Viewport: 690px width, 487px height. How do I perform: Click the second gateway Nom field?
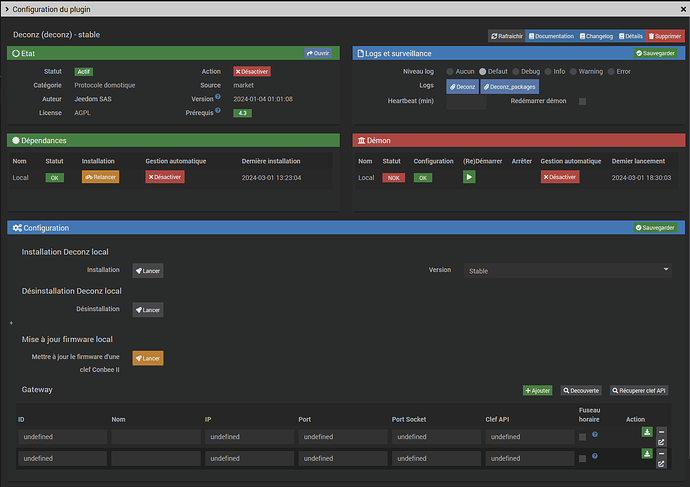(x=156, y=458)
